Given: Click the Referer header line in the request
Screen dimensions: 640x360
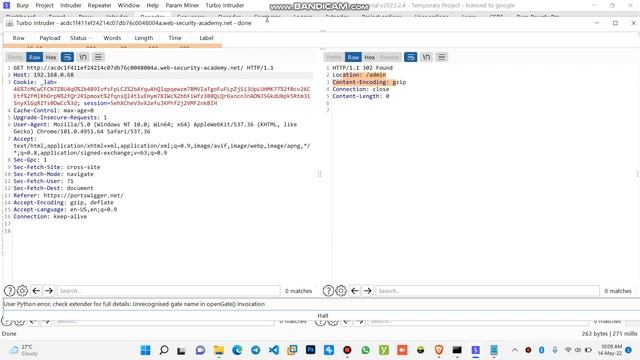Looking at the screenshot, I should [x=68, y=196].
